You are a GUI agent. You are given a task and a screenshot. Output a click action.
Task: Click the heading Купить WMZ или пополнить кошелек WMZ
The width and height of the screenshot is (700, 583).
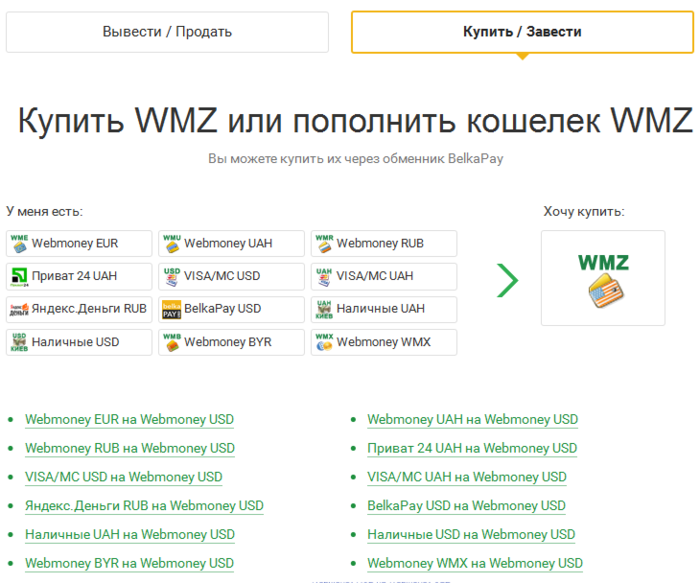pos(355,121)
